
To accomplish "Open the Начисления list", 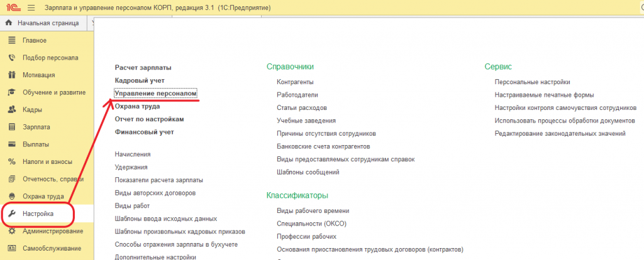I will 133,154.
